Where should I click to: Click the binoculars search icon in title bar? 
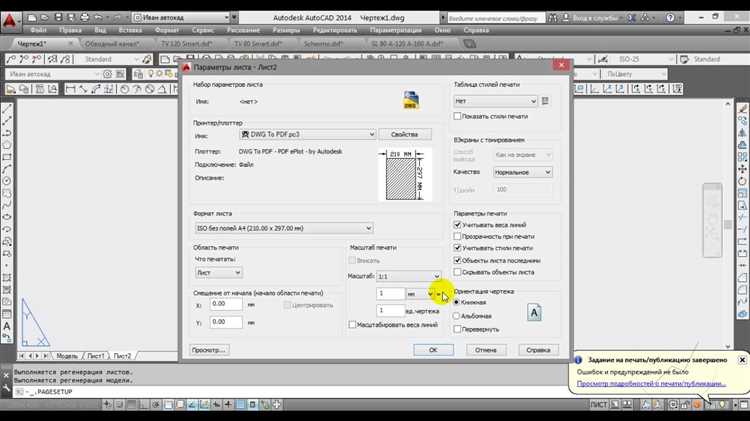point(552,18)
